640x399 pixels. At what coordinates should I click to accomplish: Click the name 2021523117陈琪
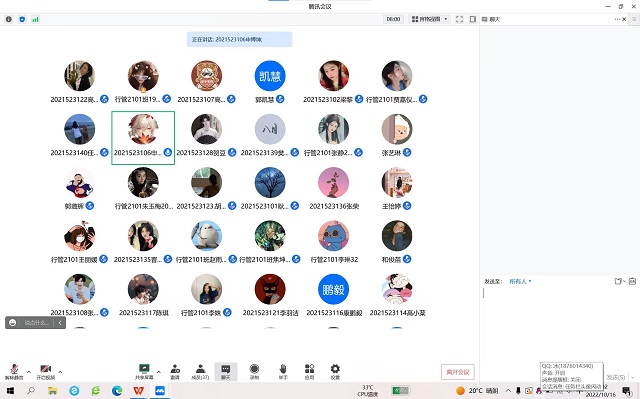(x=144, y=313)
